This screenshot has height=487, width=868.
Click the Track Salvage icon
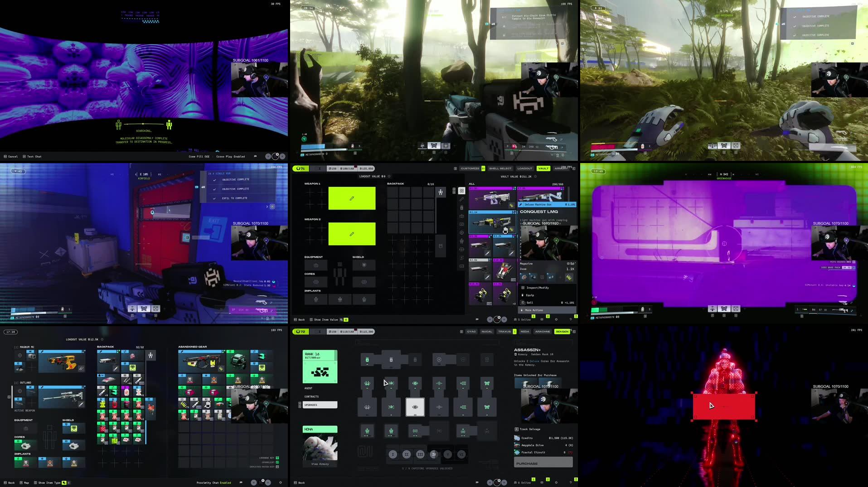click(x=517, y=429)
